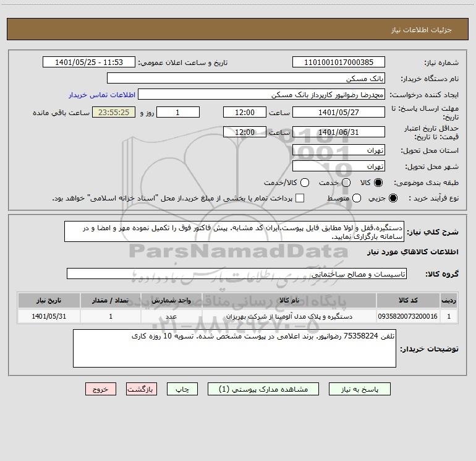
Task: Click the بازگشت back button
Action: pyautogui.click(x=142, y=389)
